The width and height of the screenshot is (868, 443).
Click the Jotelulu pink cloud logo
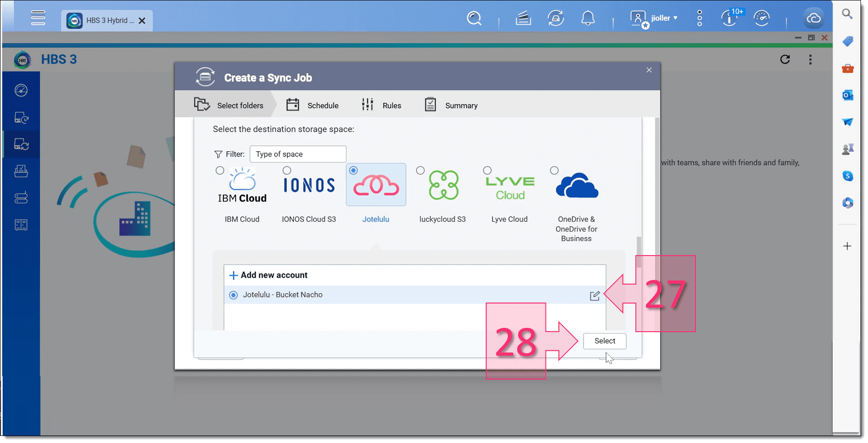(x=376, y=186)
